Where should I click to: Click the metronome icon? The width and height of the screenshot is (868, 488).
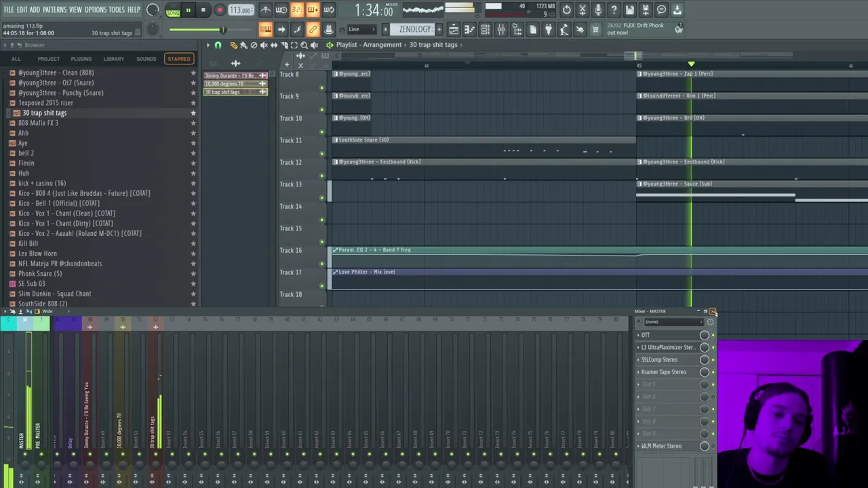[265, 10]
